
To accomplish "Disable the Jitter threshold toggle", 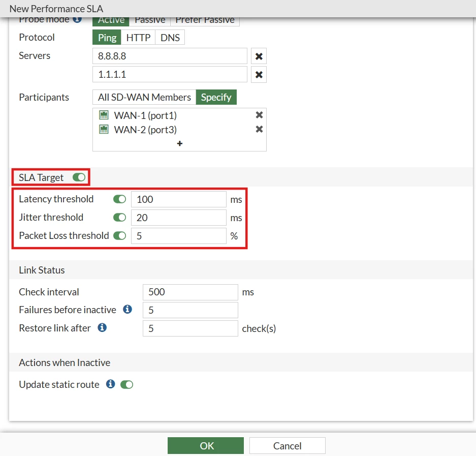I will [x=119, y=217].
